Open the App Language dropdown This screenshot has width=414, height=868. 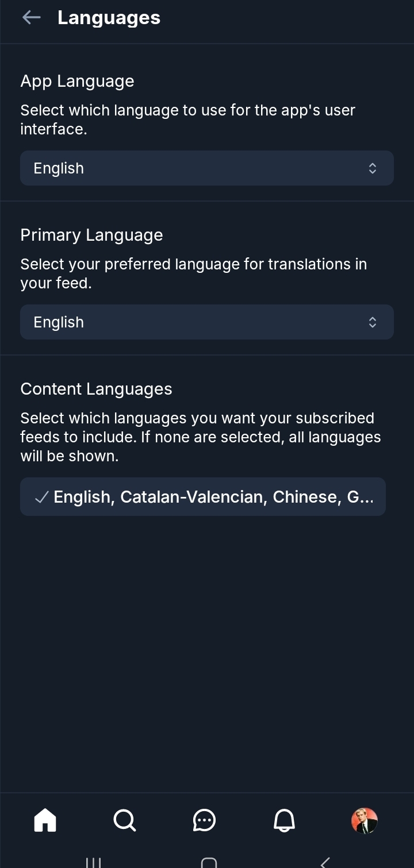click(206, 168)
